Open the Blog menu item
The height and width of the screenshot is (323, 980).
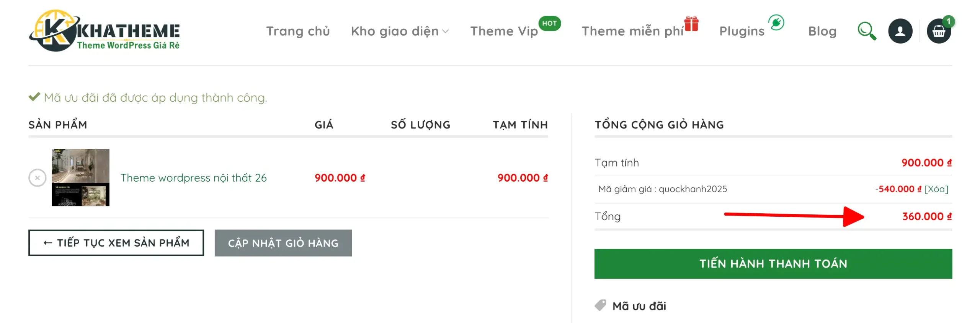point(822,31)
